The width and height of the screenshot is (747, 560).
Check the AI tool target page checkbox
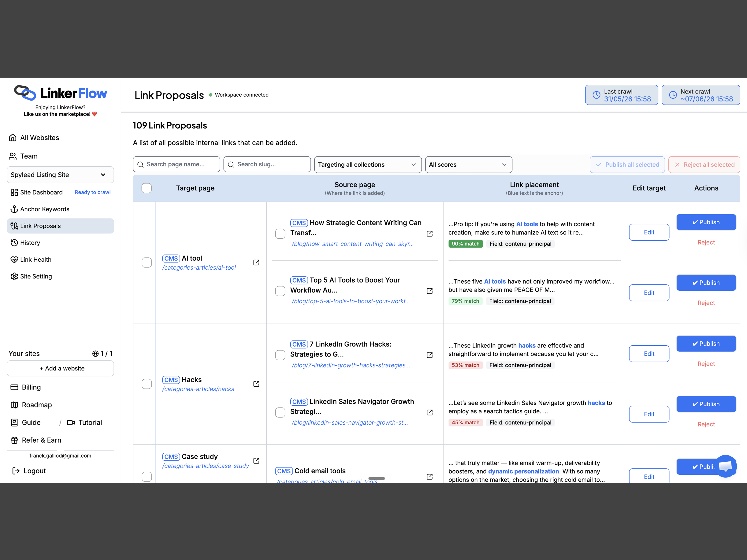pyautogui.click(x=147, y=262)
